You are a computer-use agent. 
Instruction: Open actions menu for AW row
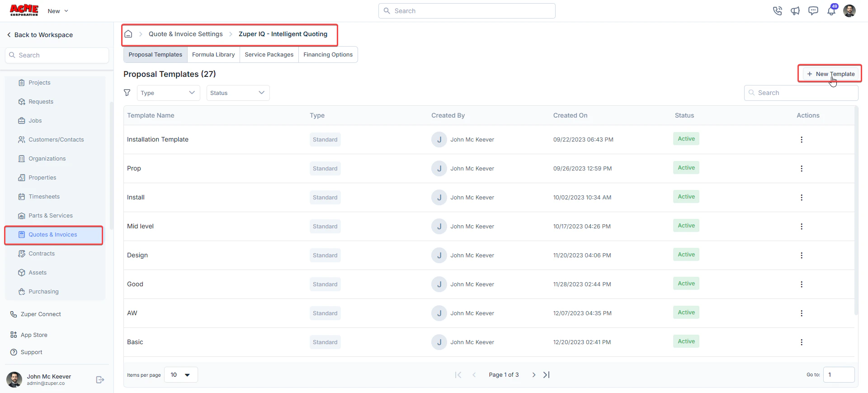[x=802, y=313]
